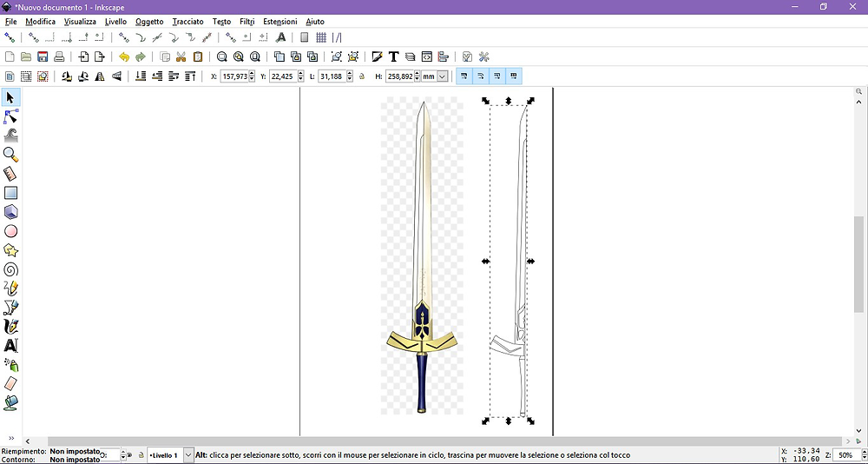Screen dimensions: 868x464
Task: Click the Export file icon
Action: (x=100, y=56)
